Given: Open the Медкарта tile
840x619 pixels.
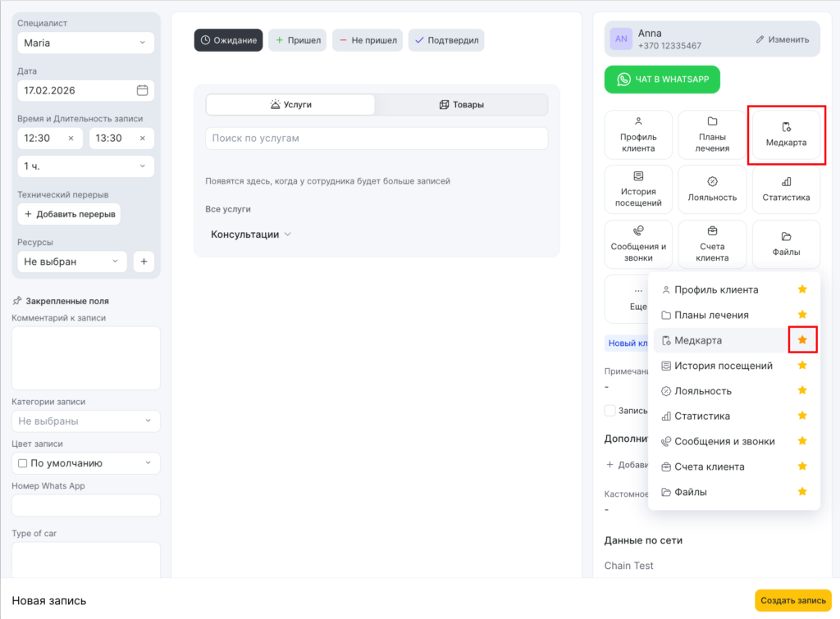Looking at the screenshot, I should pyautogui.click(x=785, y=134).
